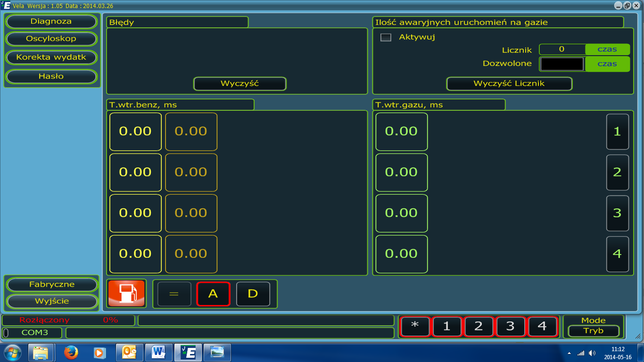Open Windows Media Player taskbar icon
The height and width of the screenshot is (362, 644).
pos(99,352)
